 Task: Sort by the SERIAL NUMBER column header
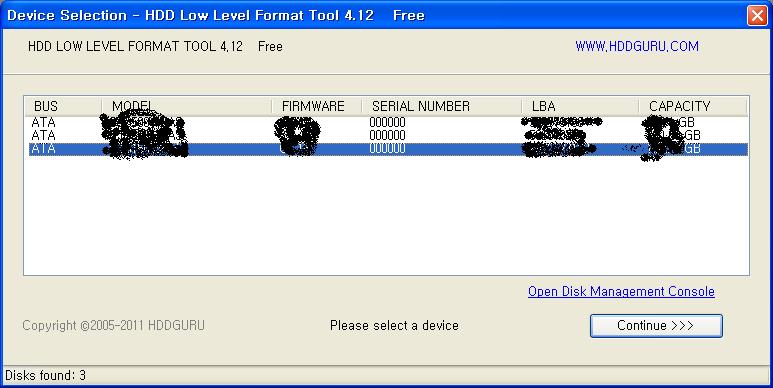point(441,106)
